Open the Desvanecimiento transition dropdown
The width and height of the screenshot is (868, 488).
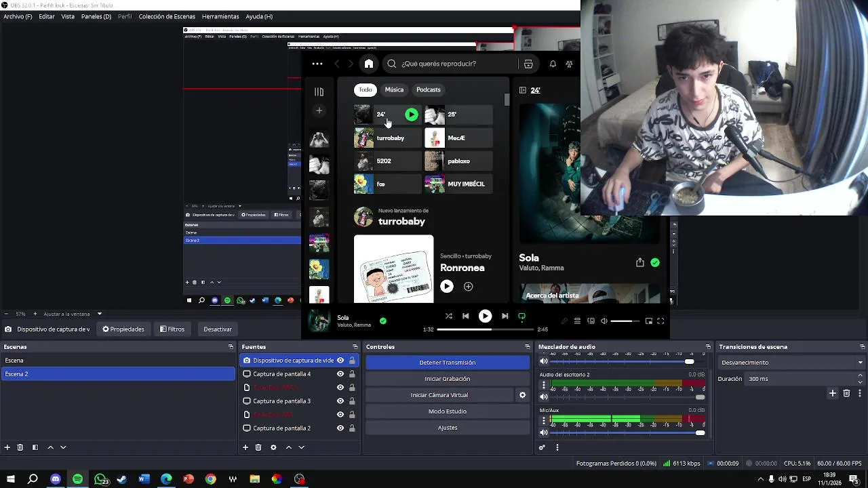pyautogui.click(x=791, y=363)
